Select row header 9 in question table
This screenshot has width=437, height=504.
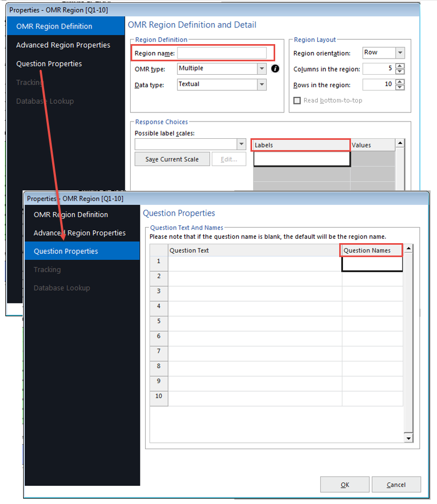159,384
